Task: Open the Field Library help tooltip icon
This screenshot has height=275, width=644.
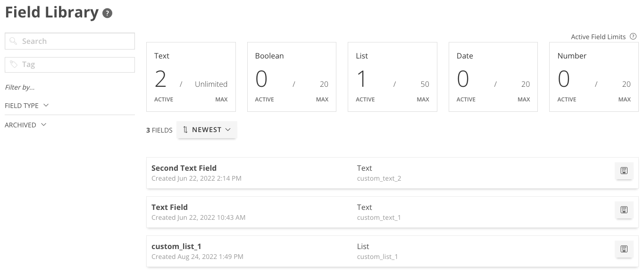Action: pos(107,13)
